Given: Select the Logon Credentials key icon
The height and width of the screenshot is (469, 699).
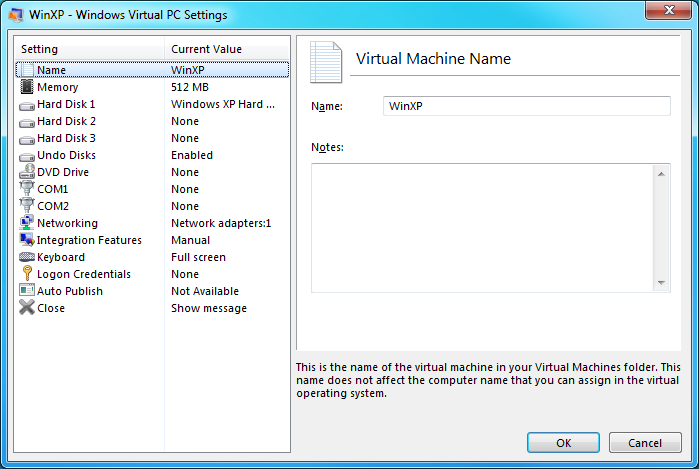Looking at the screenshot, I should (27, 274).
